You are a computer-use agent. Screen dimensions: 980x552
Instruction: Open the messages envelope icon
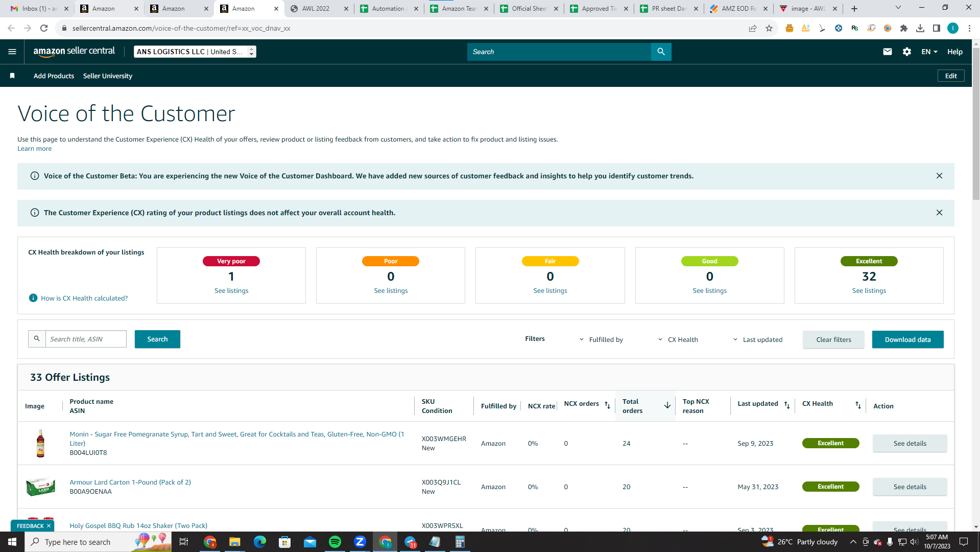tap(887, 52)
